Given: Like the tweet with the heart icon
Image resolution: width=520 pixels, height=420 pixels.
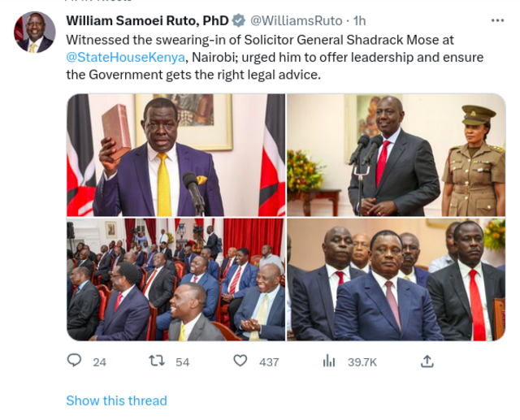Looking at the screenshot, I should (240, 361).
